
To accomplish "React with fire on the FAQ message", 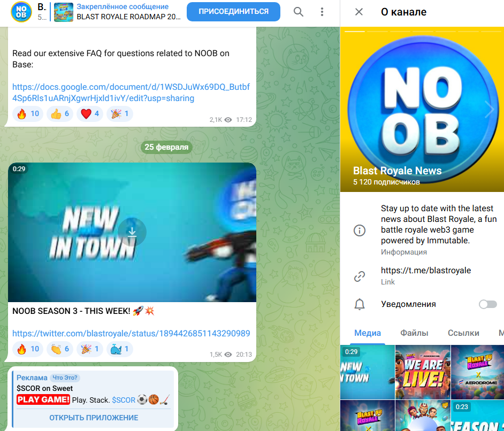I will (28, 114).
